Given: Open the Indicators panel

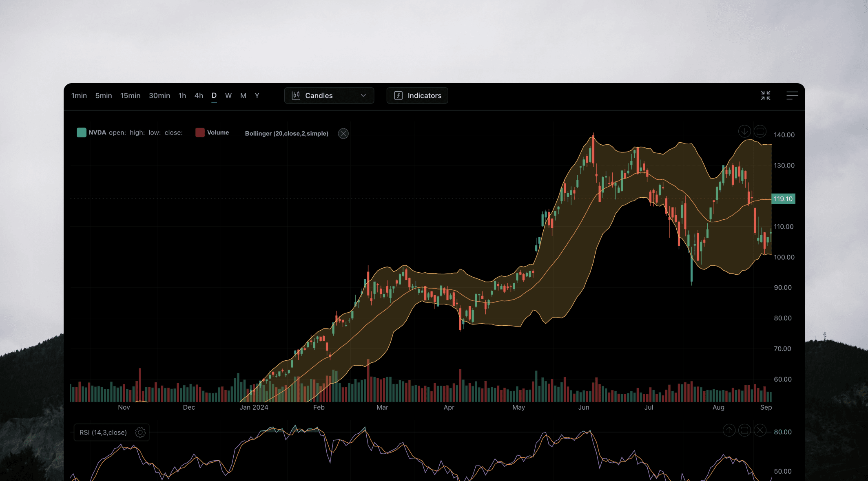Looking at the screenshot, I should (x=424, y=95).
